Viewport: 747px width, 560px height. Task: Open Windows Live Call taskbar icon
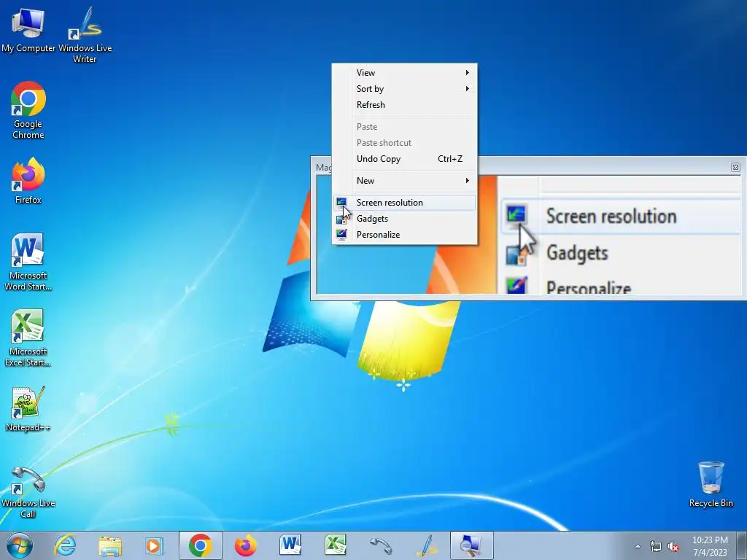[381, 545]
